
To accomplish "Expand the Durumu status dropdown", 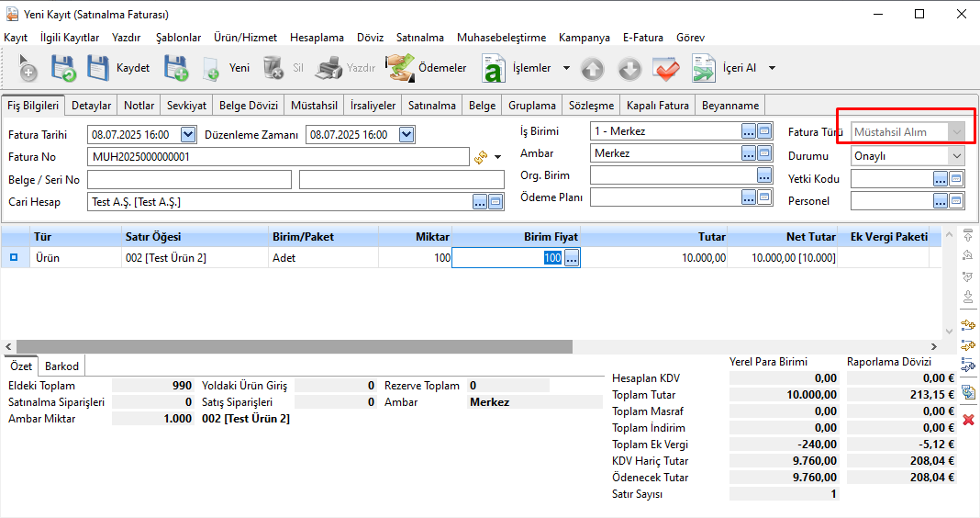I will click(x=956, y=156).
